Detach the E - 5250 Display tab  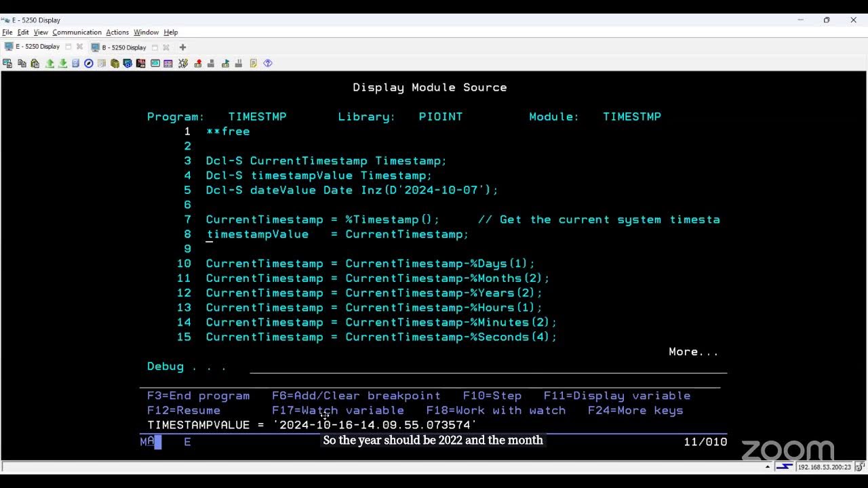pos(68,47)
